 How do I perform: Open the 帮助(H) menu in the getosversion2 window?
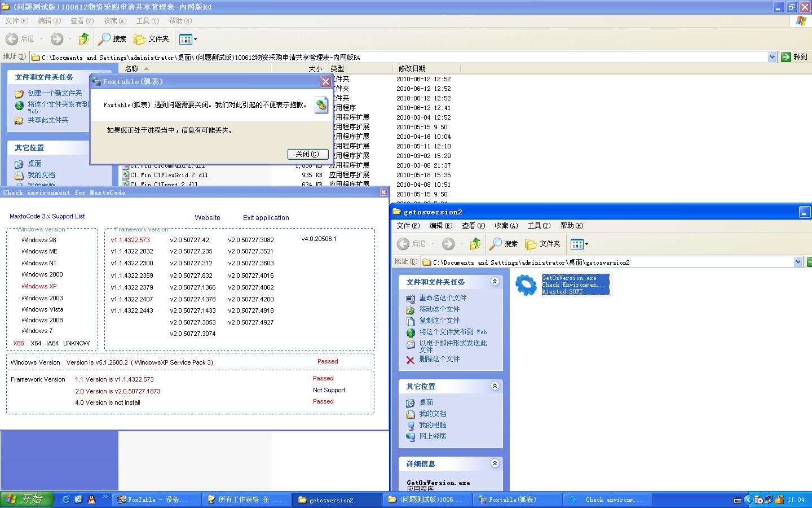(571, 226)
